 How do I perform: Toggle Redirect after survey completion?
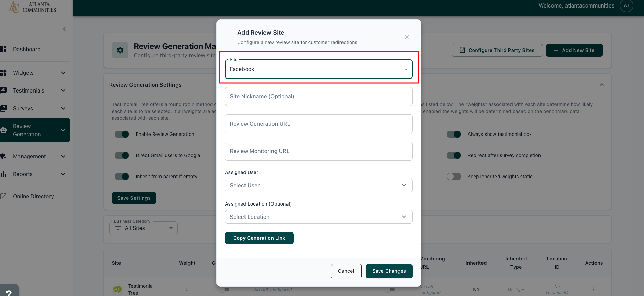pos(454,155)
